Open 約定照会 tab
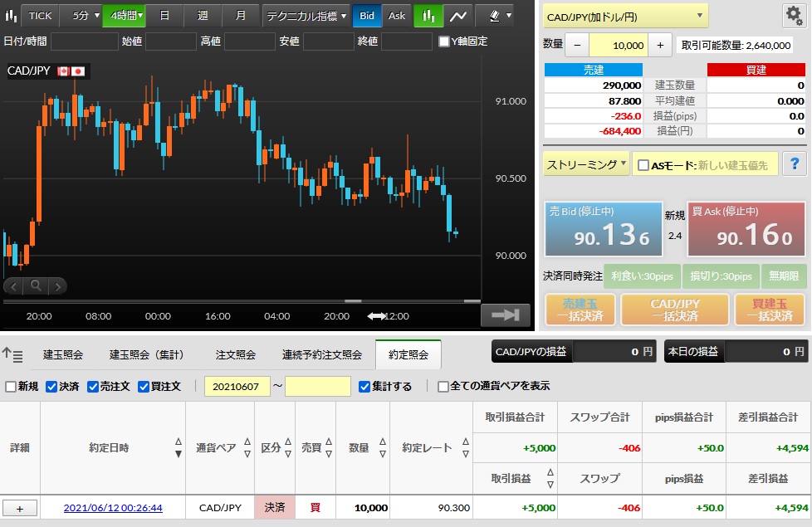Viewport: 812px width, 527px height. click(x=408, y=355)
